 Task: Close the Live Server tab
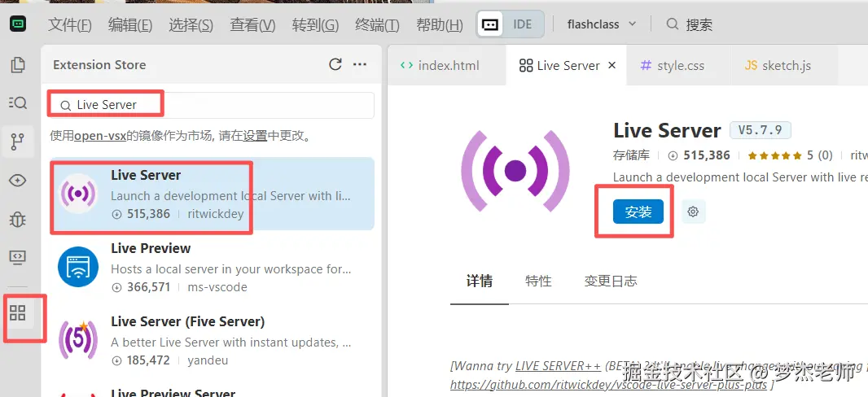[x=612, y=65]
